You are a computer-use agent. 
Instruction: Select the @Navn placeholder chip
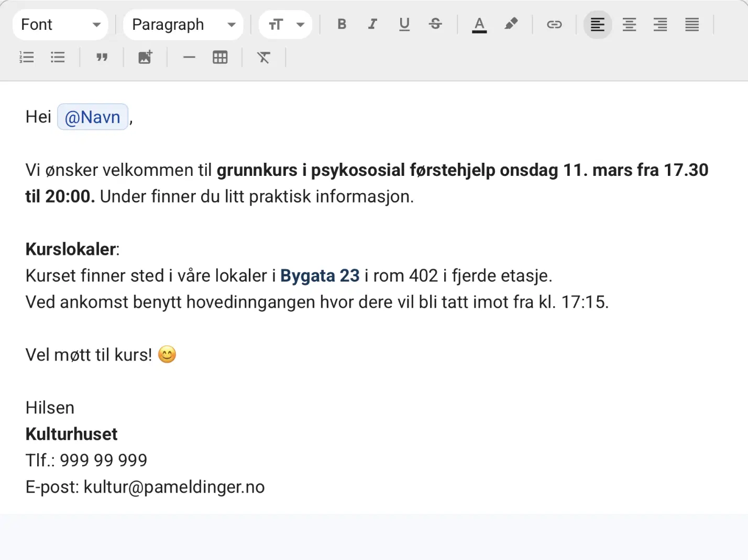coord(93,116)
